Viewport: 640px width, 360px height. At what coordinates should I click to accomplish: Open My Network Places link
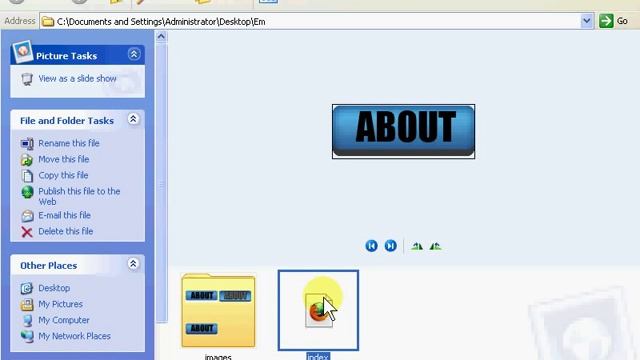coord(74,336)
